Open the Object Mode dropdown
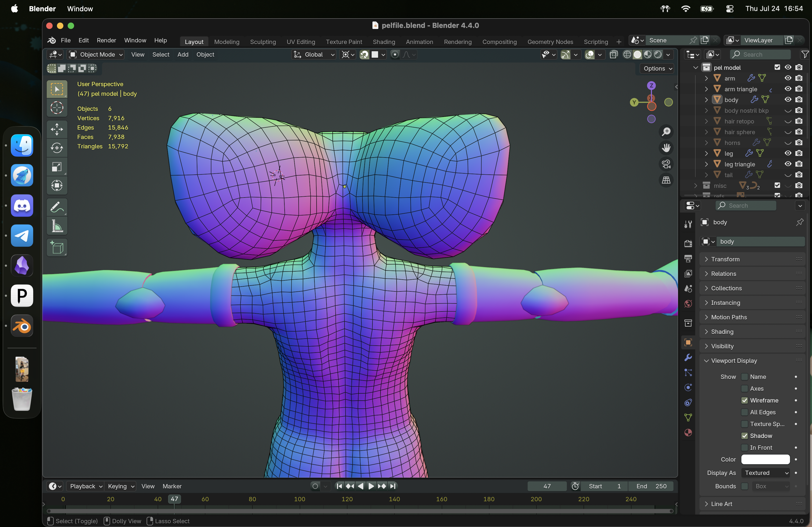The image size is (812, 527). 96,54
